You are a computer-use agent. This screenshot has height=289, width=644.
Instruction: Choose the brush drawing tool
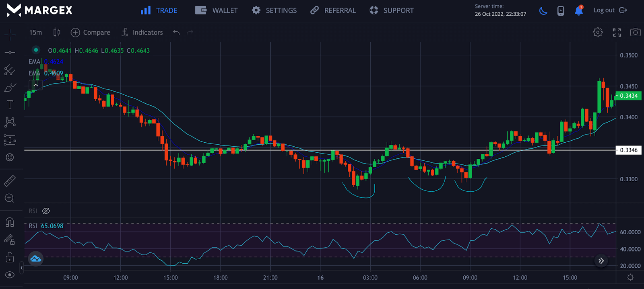tap(10, 88)
